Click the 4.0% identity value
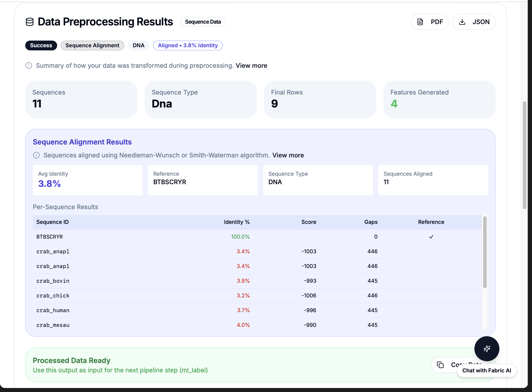Screen dimensions: 532x392 pyautogui.click(x=243, y=325)
